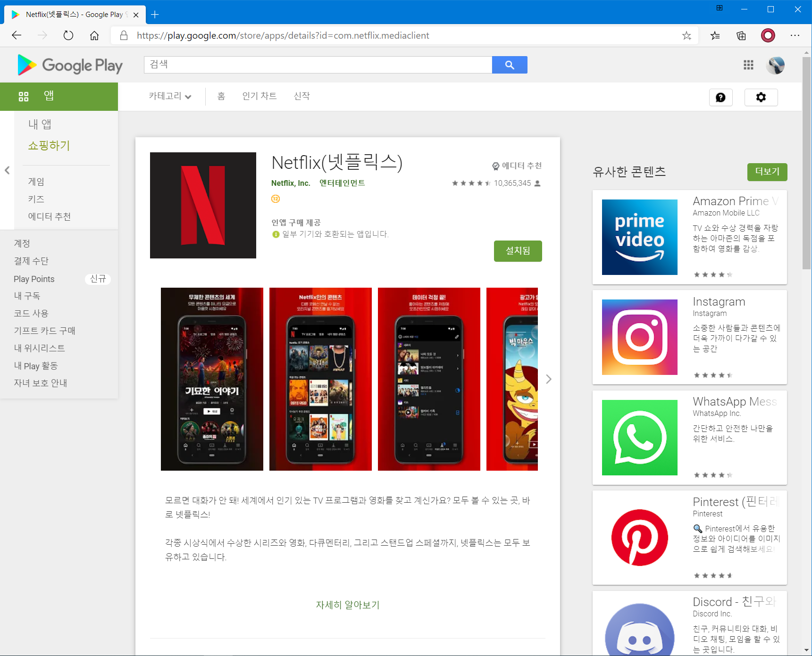Open the Netflix만의 콘텐츠 screenshot thumbnail
The image size is (812, 656).
(320, 379)
